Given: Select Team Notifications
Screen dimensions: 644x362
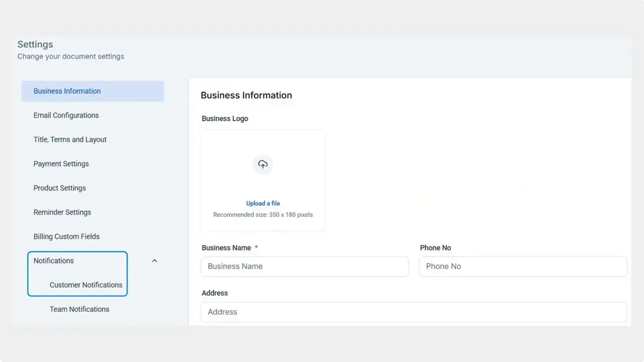Looking at the screenshot, I should click(x=79, y=309).
